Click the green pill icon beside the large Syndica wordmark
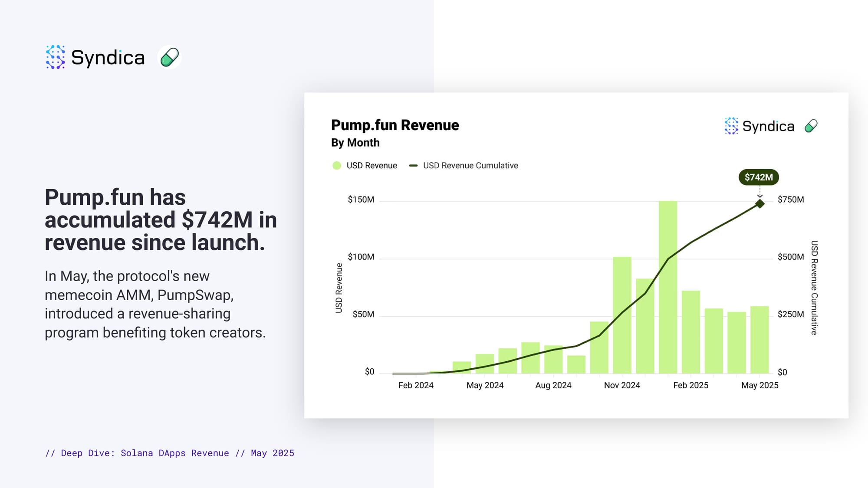 [x=169, y=57]
